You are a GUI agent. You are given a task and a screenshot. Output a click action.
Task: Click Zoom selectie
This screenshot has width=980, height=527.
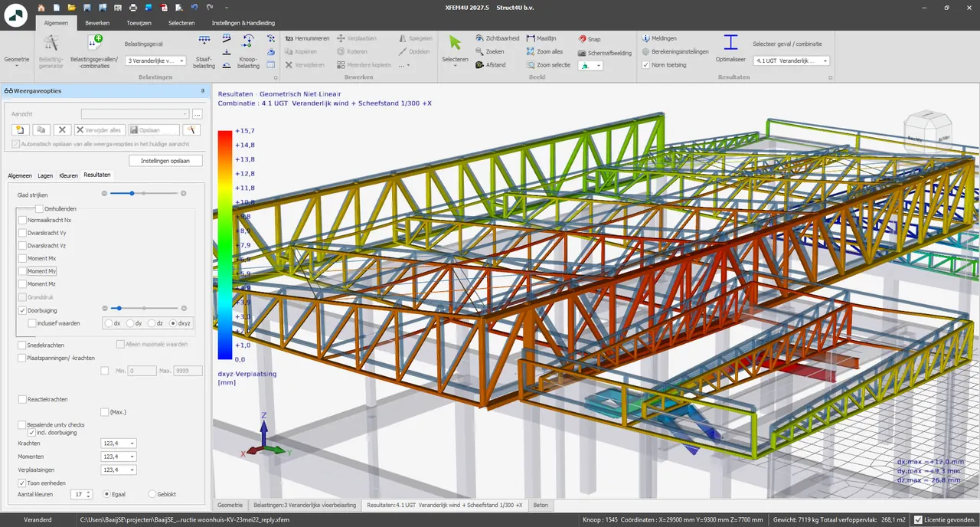coord(548,64)
